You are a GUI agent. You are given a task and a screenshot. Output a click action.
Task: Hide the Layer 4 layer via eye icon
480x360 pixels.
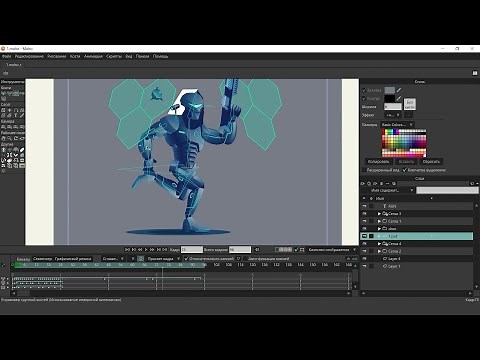coord(364,259)
